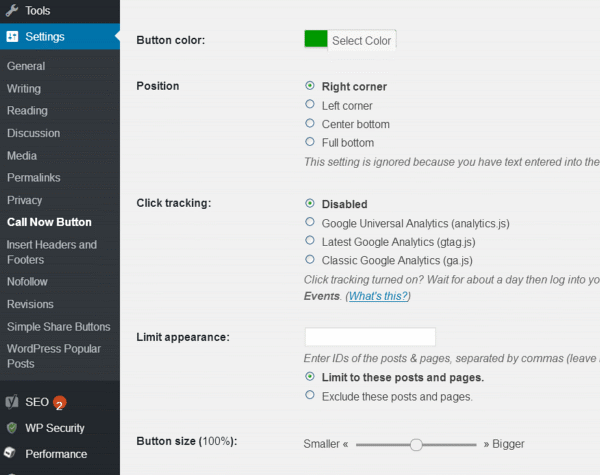Follow the What's this? link
Screen dimensions: 600x475
(378, 297)
